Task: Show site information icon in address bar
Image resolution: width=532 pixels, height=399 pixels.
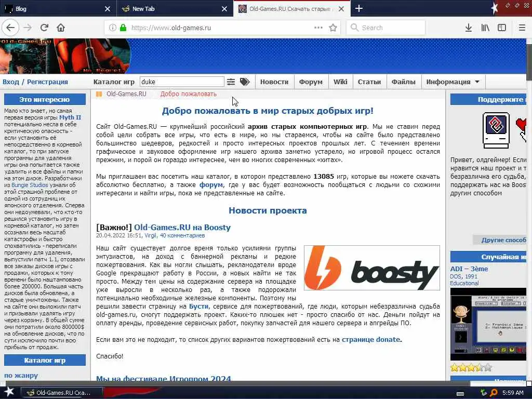Action: tap(112, 28)
